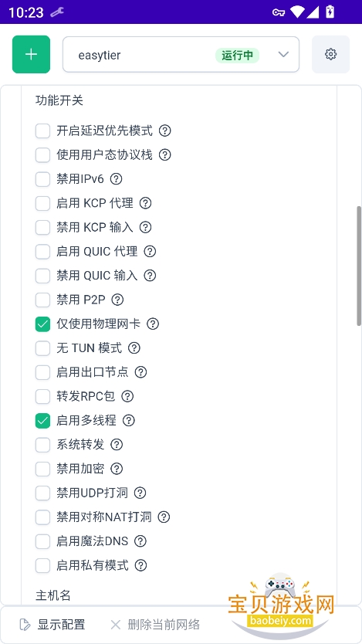Screen dimensions: 362x644
Task: Tap the VPN key status icon
Action: (279, 12)
